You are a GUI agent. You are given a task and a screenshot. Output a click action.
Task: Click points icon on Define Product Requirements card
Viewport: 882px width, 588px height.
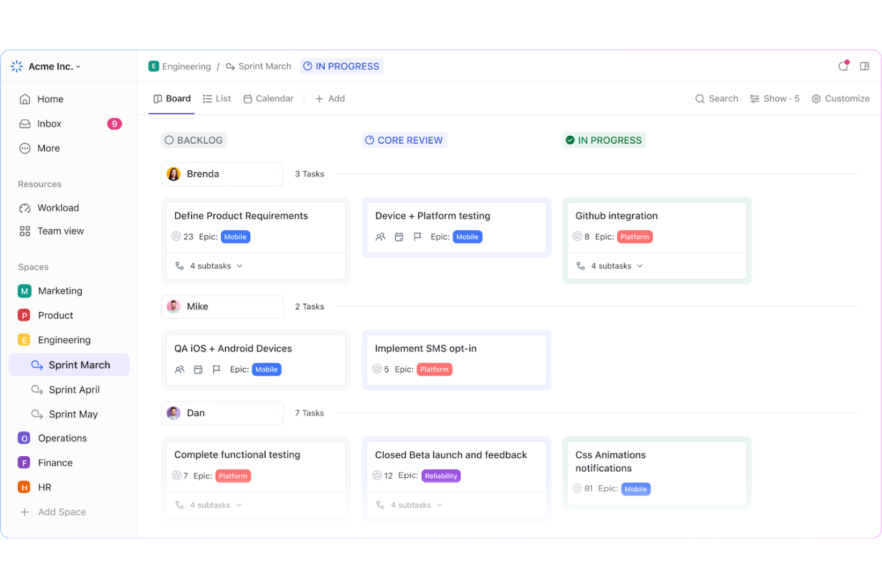point(176,237)
